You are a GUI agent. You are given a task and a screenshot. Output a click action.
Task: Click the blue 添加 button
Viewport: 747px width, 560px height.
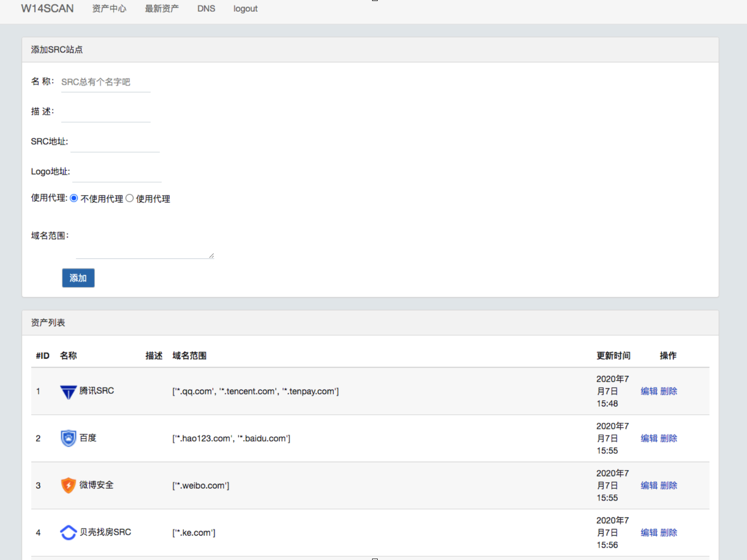point(78,278)
